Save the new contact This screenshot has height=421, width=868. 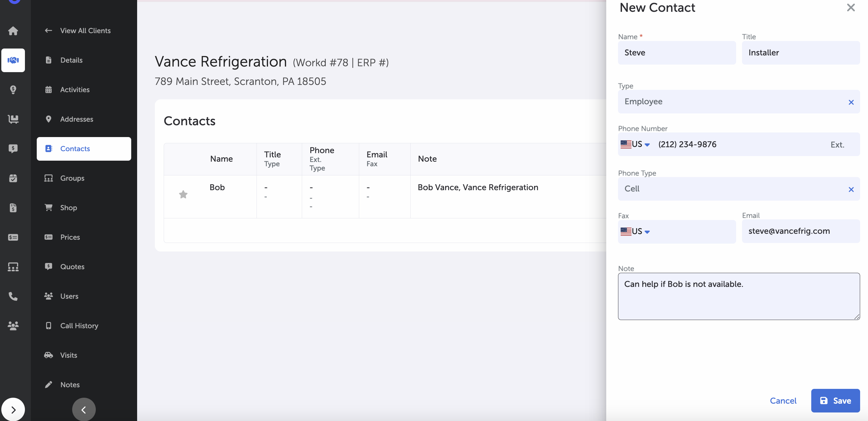(835, 400)
